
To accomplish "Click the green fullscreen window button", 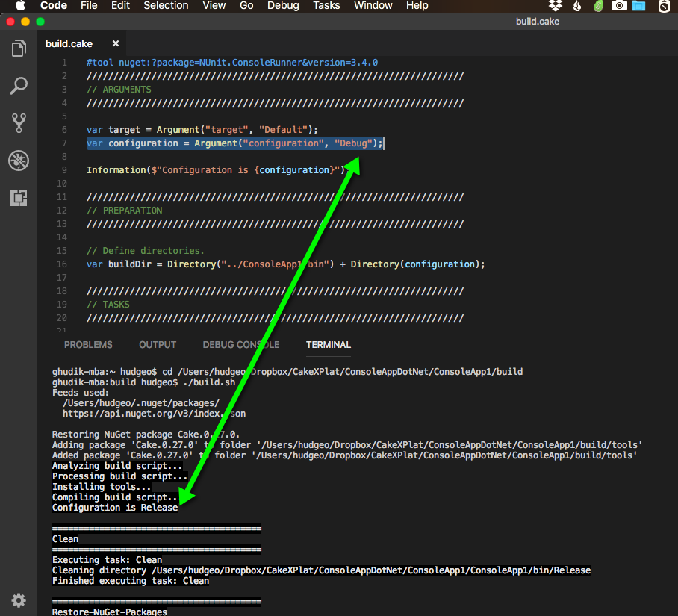I will click(x=40, y=22).
